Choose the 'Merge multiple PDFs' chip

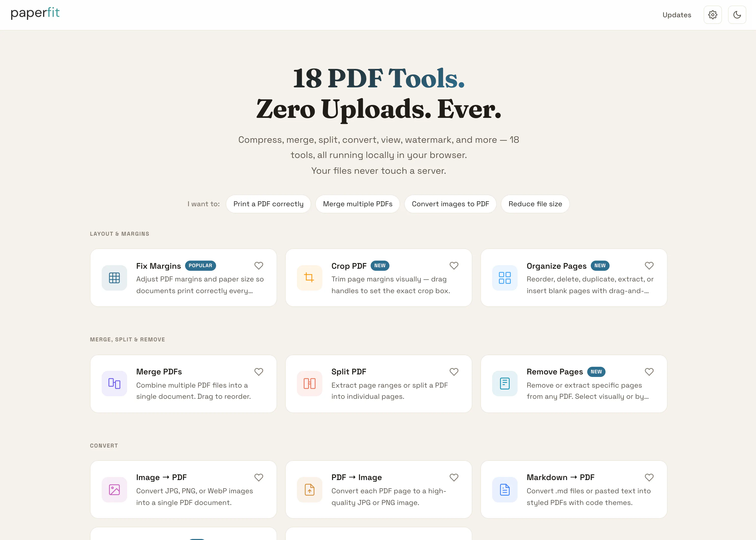(357, 204)
